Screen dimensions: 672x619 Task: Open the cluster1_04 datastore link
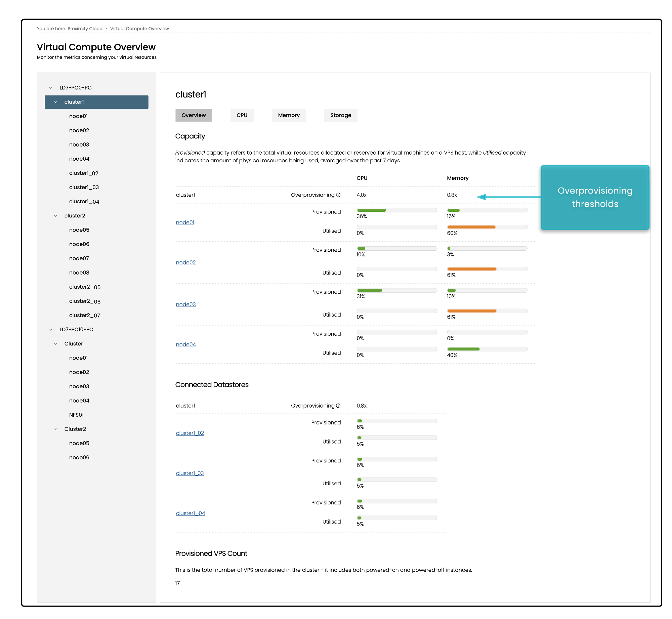190,513
